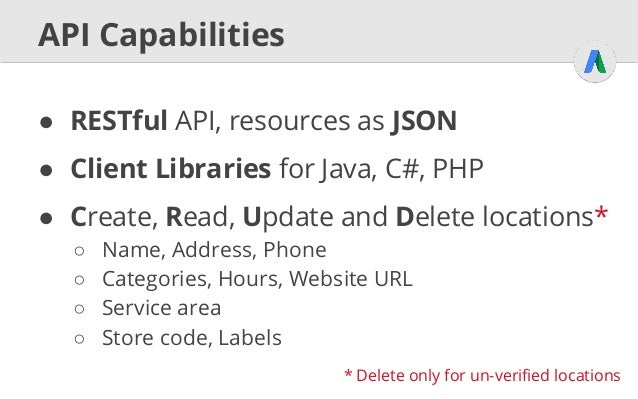
Task: Click the bullet before RESTful API
Action: (46, 122)
